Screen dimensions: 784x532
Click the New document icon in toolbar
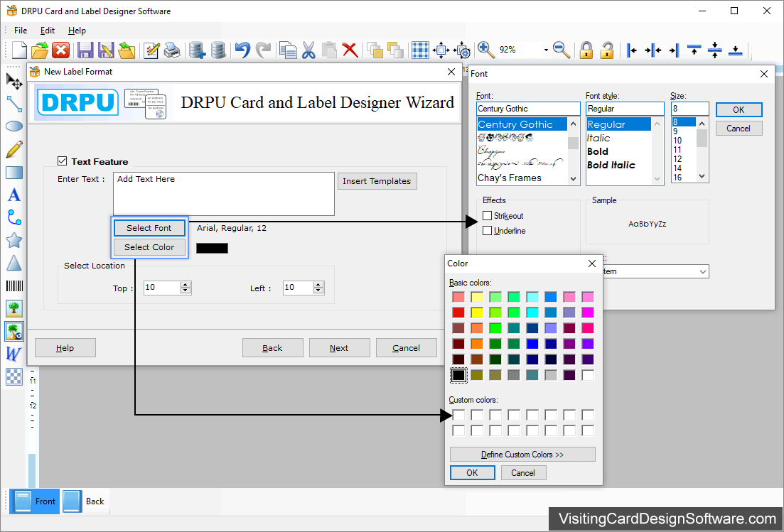(x=19, y=50)
